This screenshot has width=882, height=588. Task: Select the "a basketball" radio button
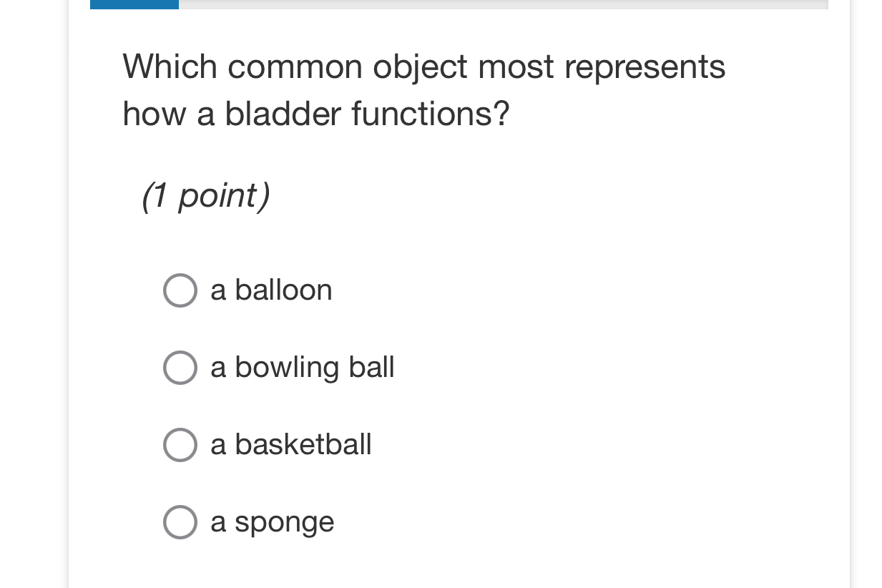(180, 445)
